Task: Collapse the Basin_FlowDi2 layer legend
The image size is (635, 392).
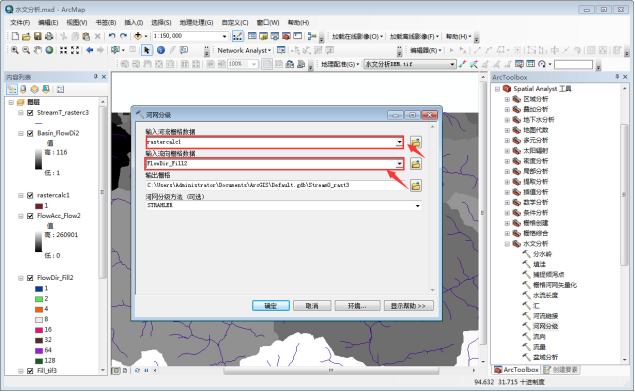Action: point(21,133)
